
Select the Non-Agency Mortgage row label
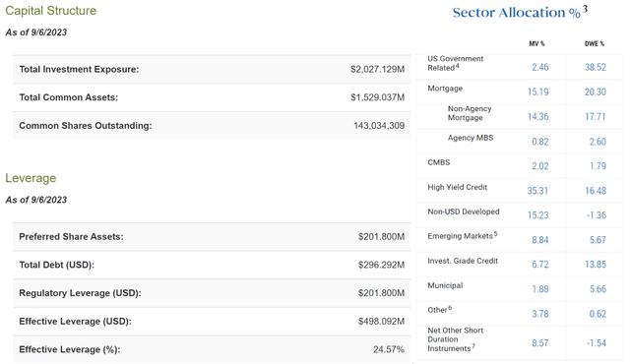[470, 113]
